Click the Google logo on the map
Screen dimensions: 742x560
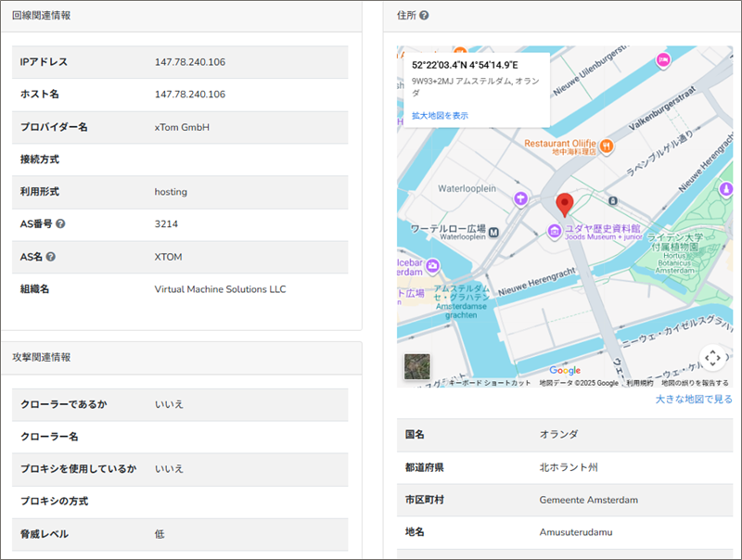(565, 371)
